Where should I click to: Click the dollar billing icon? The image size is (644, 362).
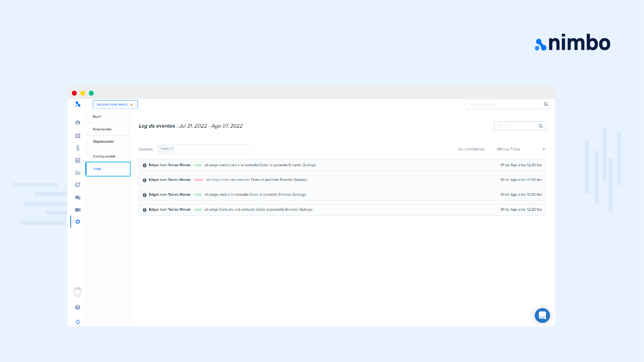(x=78, y=148)
